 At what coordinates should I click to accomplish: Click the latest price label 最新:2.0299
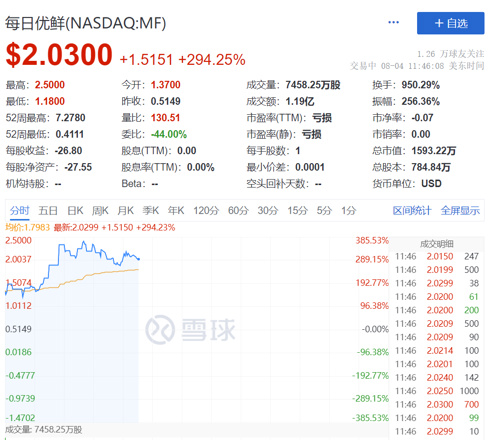point(76,228)
